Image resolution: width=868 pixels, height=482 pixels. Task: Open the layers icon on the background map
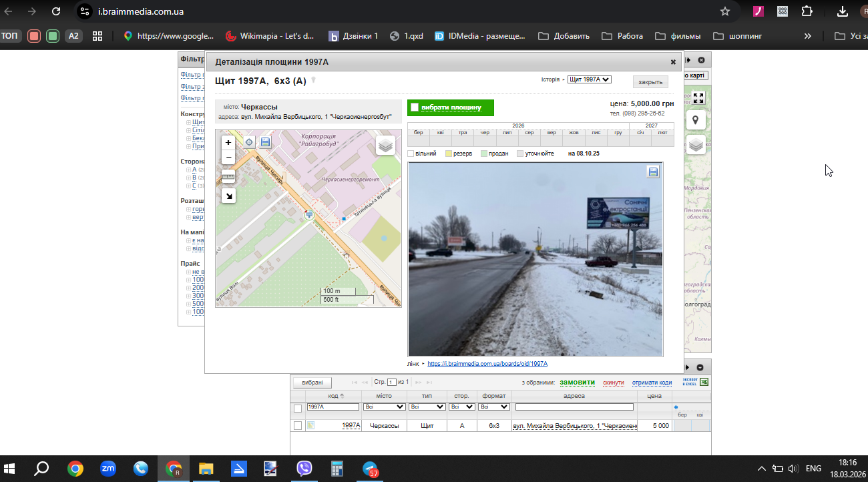[696, 144]
